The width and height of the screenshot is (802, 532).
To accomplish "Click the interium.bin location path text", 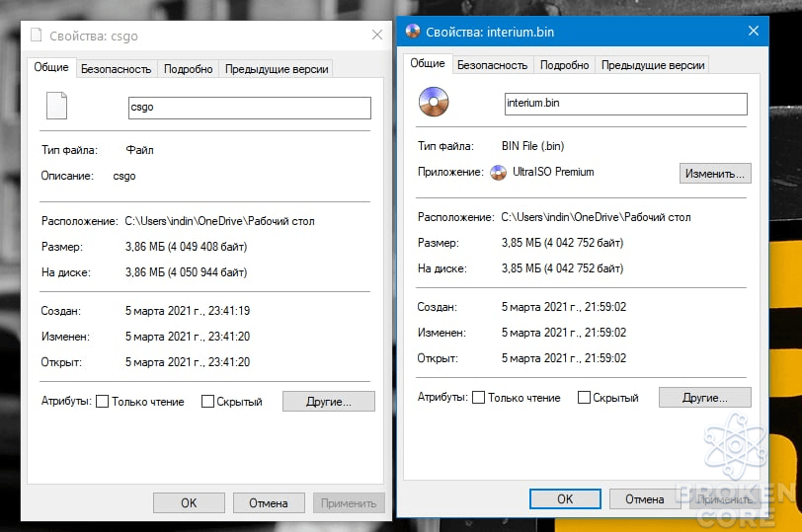I will point(596,217).
